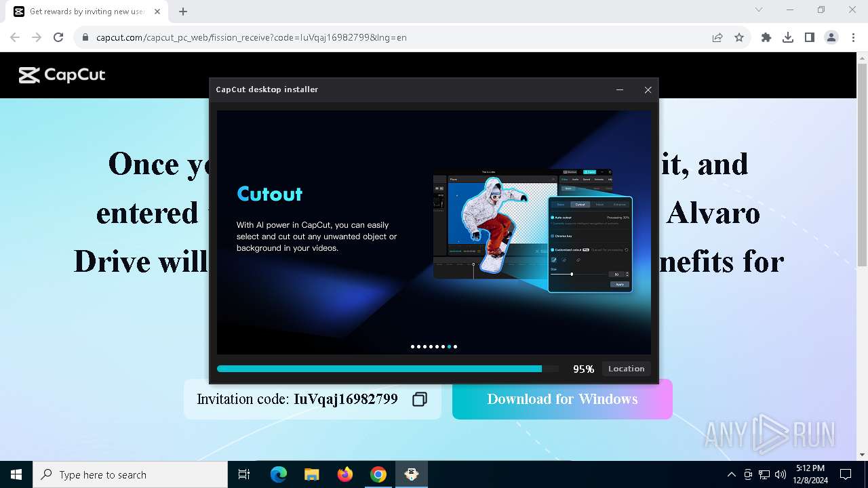Open a new browser tab
Viewport: 868px width, 488px height.
click(183, 12)
